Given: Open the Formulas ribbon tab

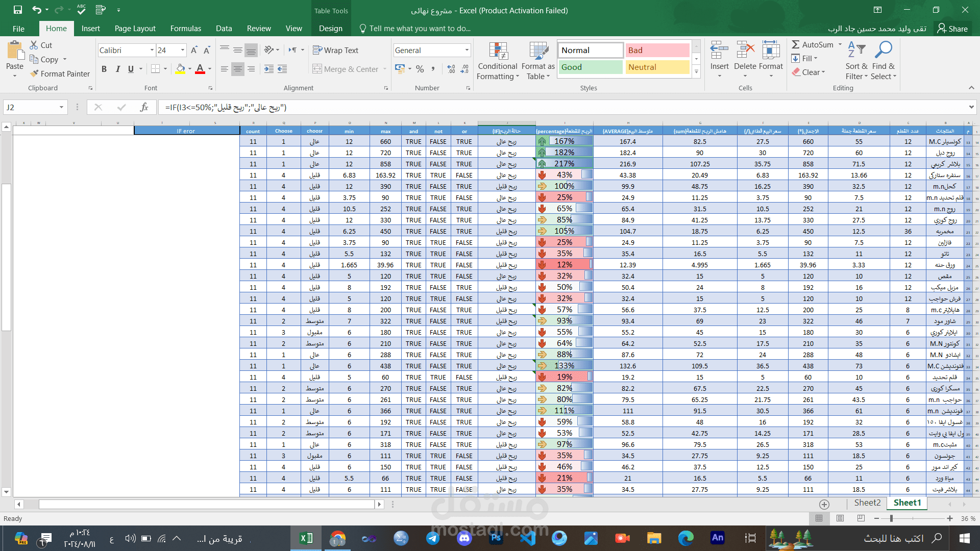Looking at the screenshot, I should click(x=185, y=29).
